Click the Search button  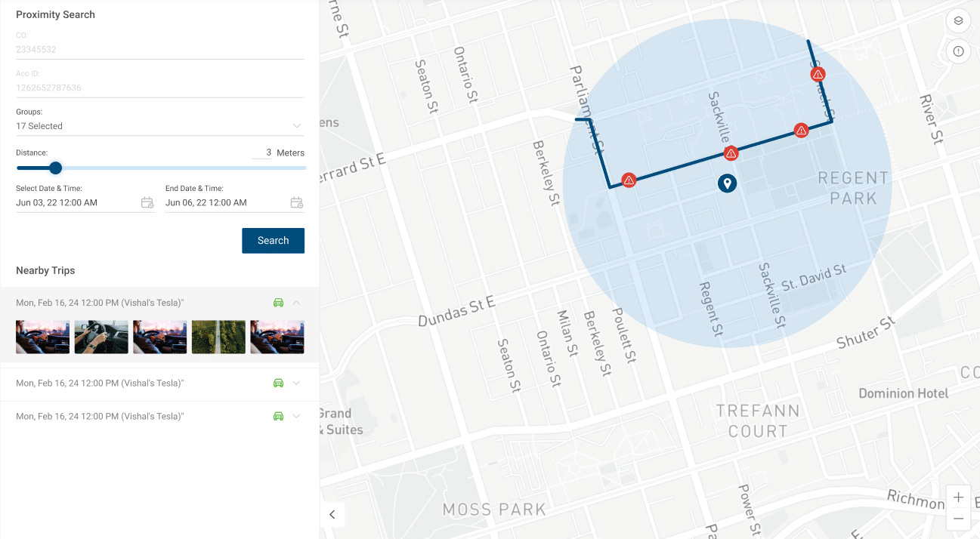point(273,241)
